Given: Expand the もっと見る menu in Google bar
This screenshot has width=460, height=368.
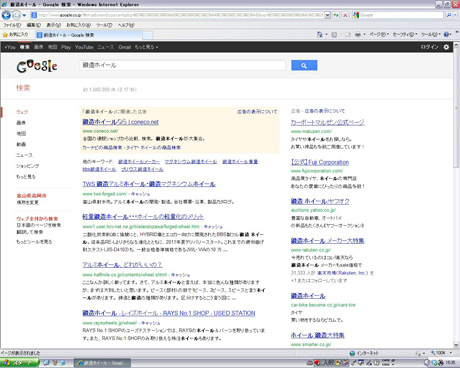Looking at the screenshot, I should click(x=146, y=47).
